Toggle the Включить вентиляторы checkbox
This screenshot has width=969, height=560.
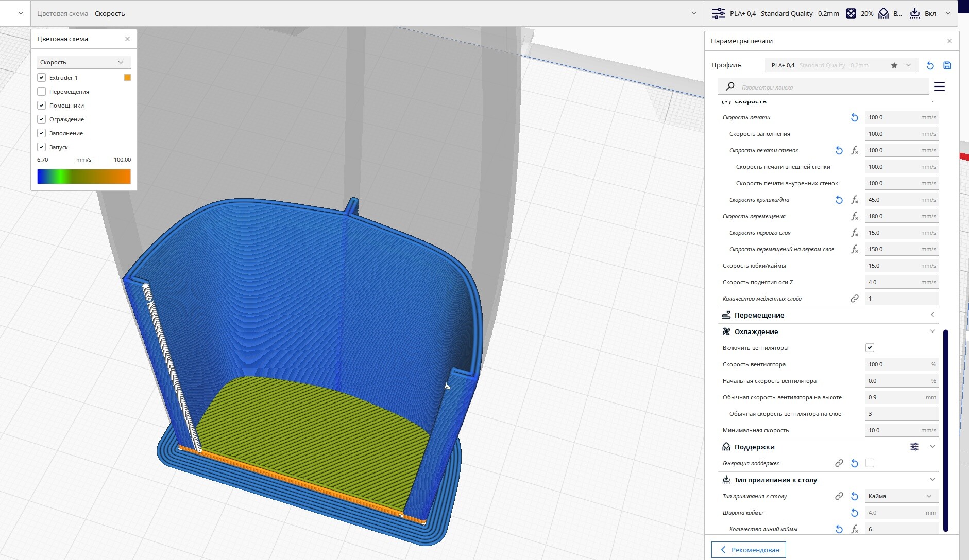point(870,348)
